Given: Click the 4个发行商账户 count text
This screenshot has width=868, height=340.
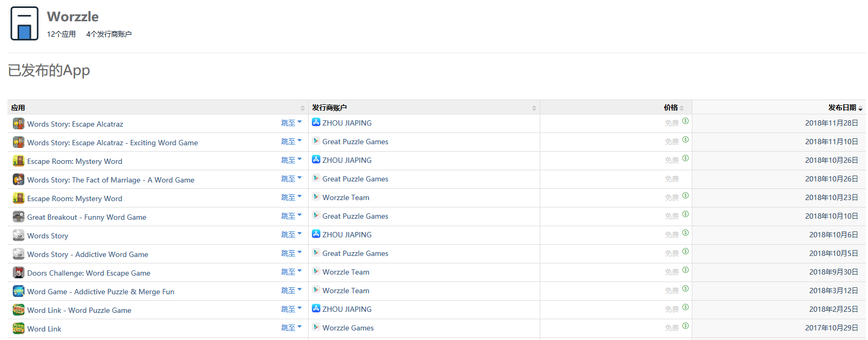Looking at the screenshot, I should pyautogui.click(x=109, y=34).
